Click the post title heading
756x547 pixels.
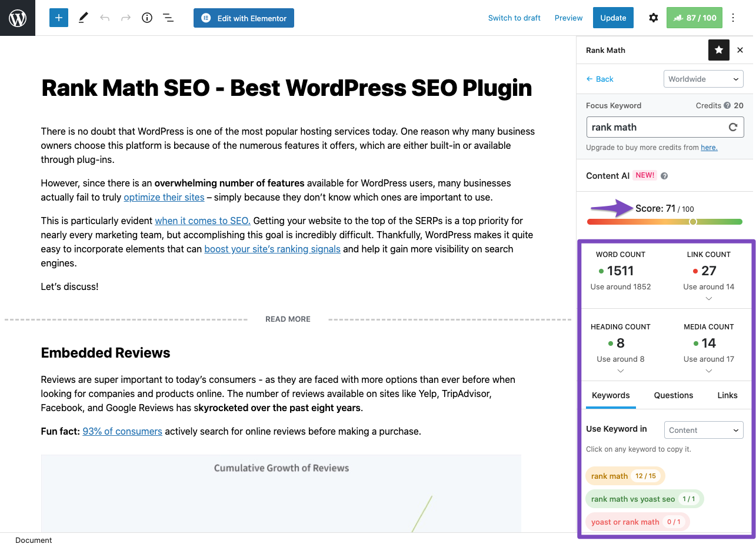[287, 88]
